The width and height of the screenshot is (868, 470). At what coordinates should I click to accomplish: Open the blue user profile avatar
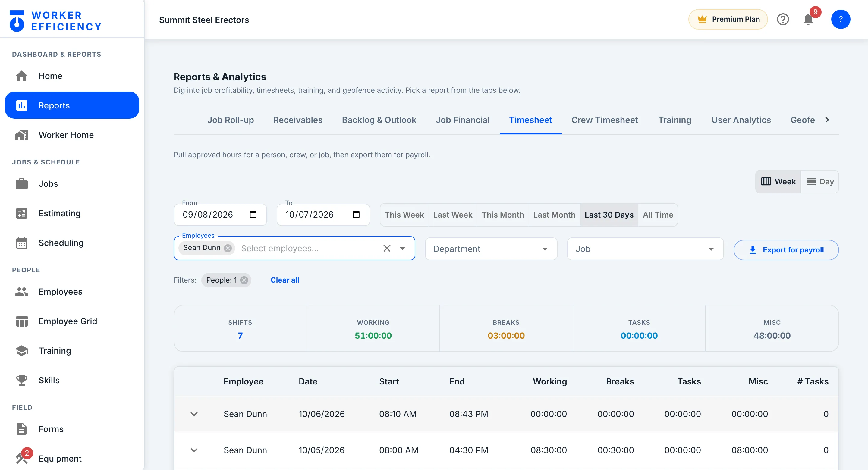click(840, 19)
